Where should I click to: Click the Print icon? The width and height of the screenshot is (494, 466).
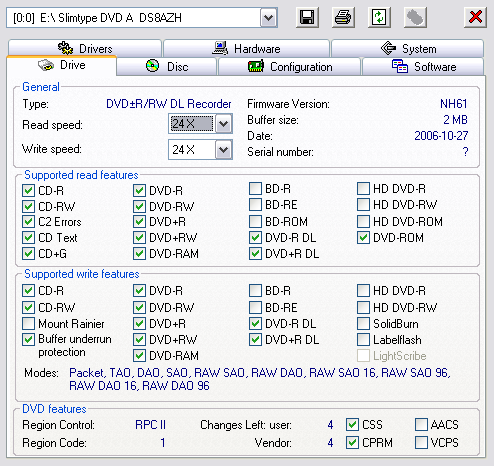(343, 17)
